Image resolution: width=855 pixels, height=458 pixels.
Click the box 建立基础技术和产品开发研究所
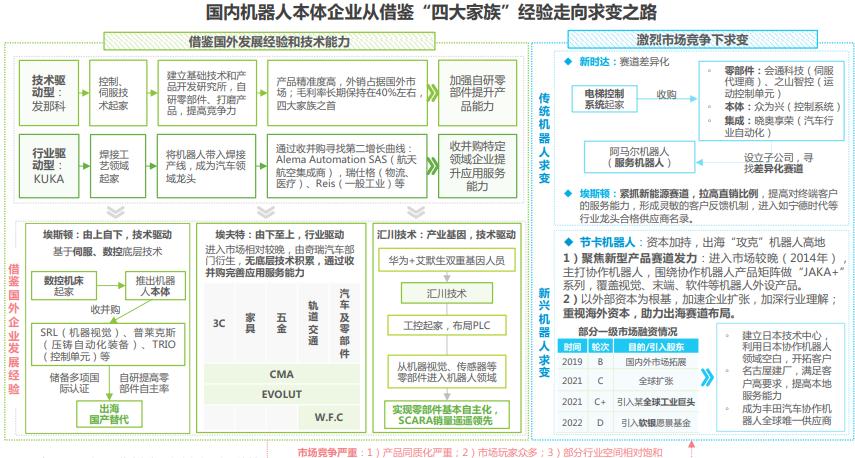tap(207, 93)
